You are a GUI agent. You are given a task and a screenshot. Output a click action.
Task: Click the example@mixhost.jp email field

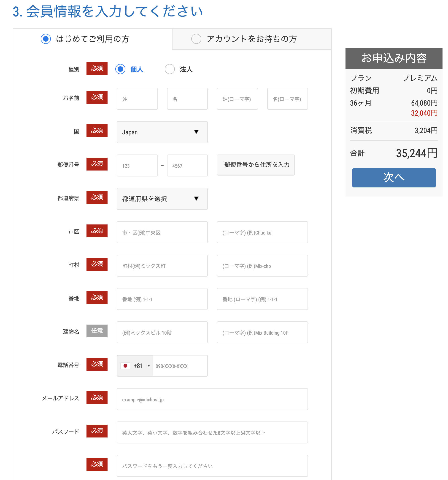point(212,399)
